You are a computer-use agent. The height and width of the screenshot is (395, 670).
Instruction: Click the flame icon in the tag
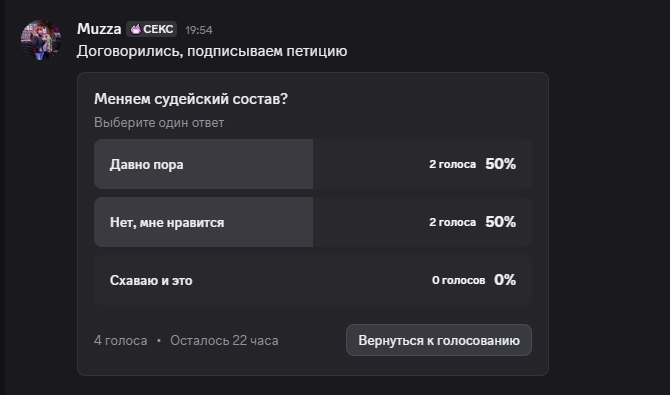click(136, 29)
